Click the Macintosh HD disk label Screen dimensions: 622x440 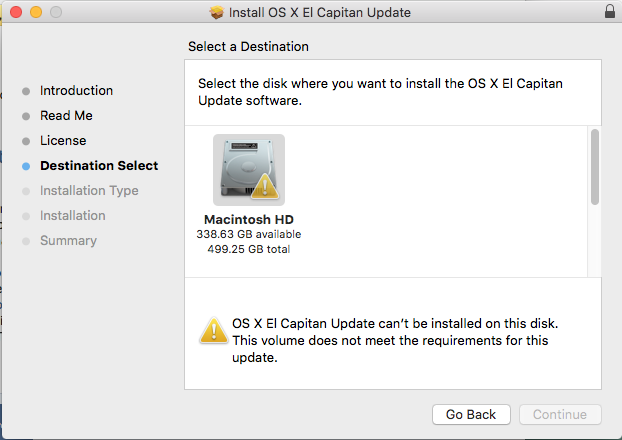click(x=248, y=219)
